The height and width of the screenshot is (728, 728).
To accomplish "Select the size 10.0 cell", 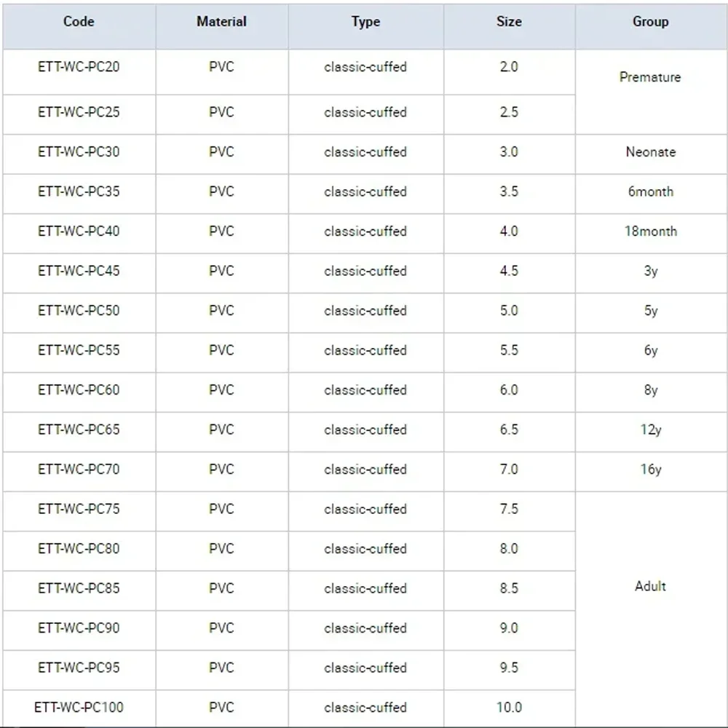I will click(509, 707).
